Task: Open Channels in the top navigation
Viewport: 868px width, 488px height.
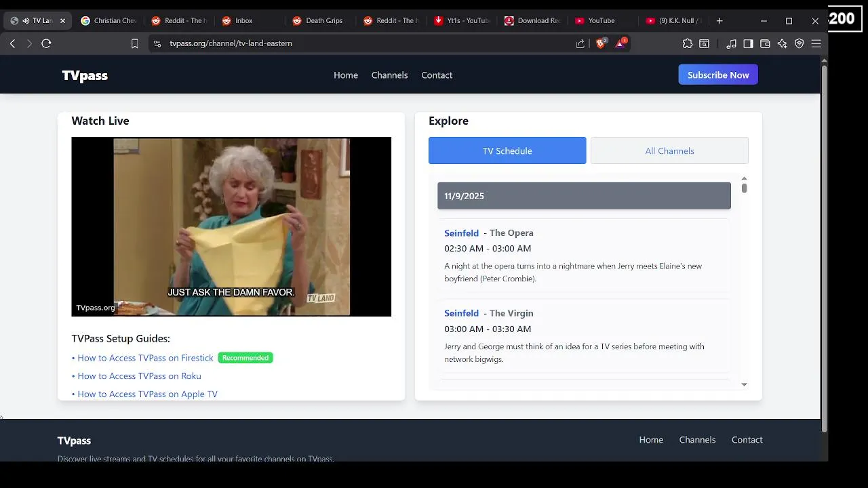Action: pyautogui.click(x=389, y=75)
